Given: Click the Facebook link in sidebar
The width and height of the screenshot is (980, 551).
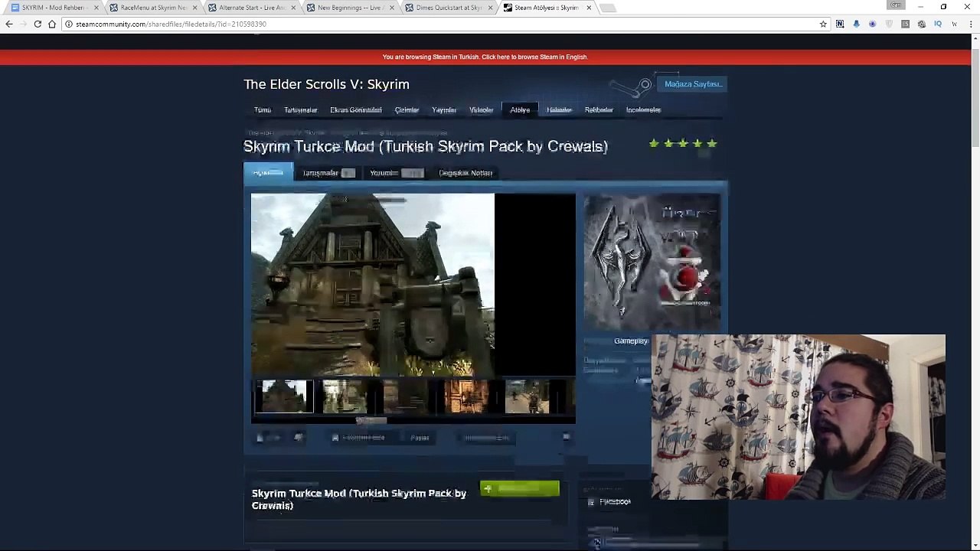Looking at the screenshot, I should click(610, 502).
